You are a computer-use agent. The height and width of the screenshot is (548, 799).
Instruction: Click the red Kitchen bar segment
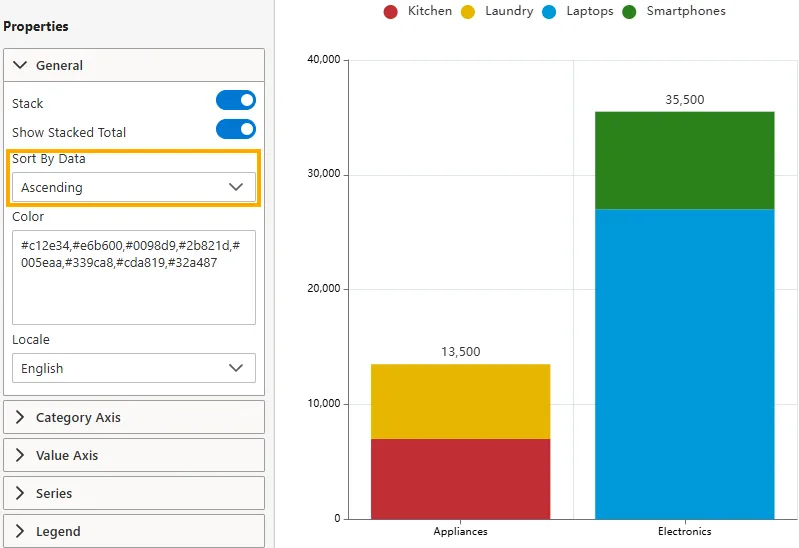click(x=460, y=478)
